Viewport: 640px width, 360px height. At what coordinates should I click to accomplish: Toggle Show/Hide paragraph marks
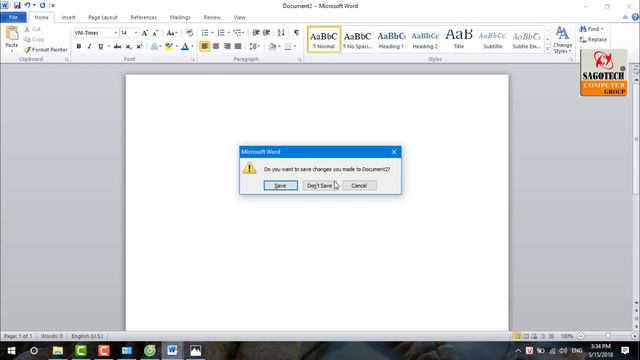pyautogui.click(x=296, y=33)
